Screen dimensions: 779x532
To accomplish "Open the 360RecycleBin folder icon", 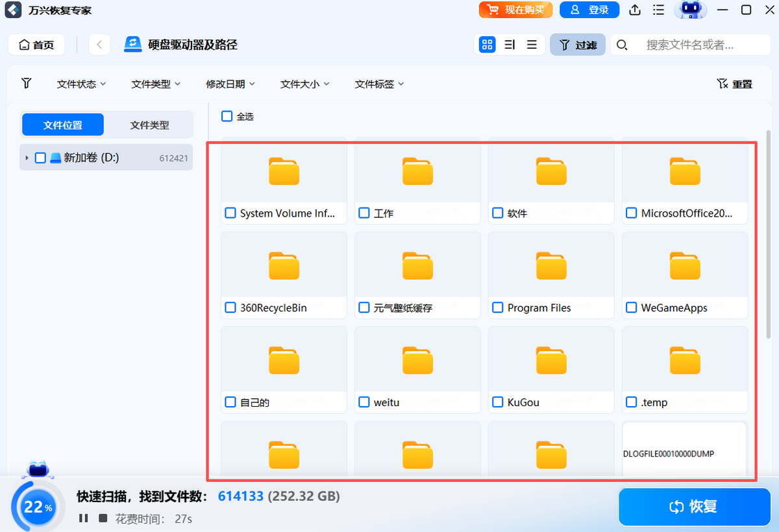I will [x=284, y=265].
